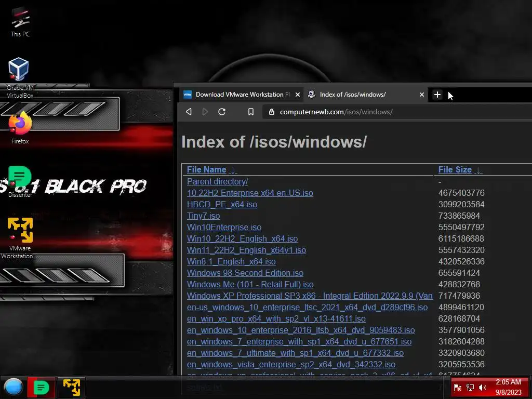Open This PC desktop icon
This screenshot has width=532, height=399.
tap(20, 22)
